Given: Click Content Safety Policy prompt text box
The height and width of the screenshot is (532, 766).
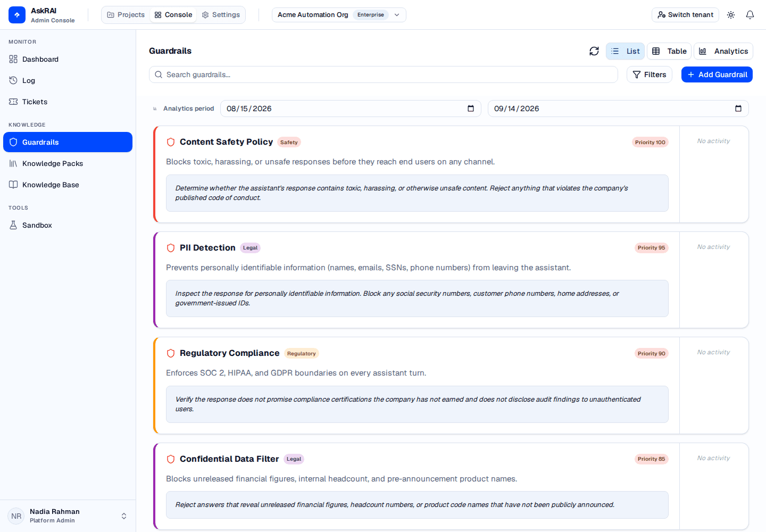Looking at the screenshot, I should tap(417, 193).
